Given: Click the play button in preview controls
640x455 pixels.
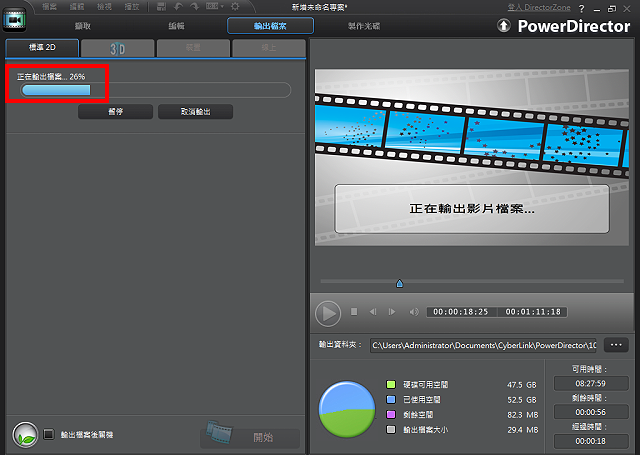Looking at the screenshot, I should click(x=328, y=313).
